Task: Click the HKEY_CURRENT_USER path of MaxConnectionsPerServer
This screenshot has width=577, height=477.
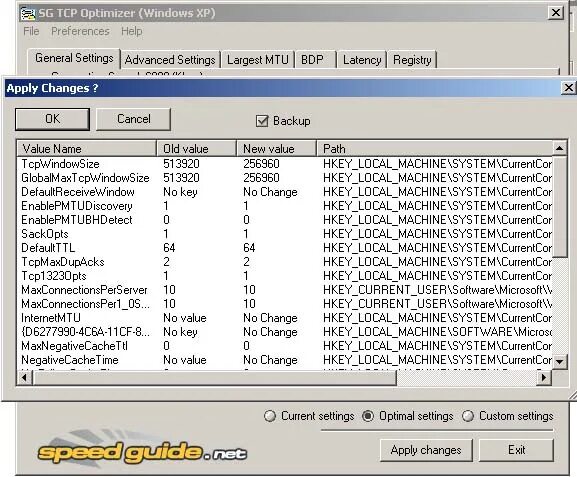Action: [437, 290]
